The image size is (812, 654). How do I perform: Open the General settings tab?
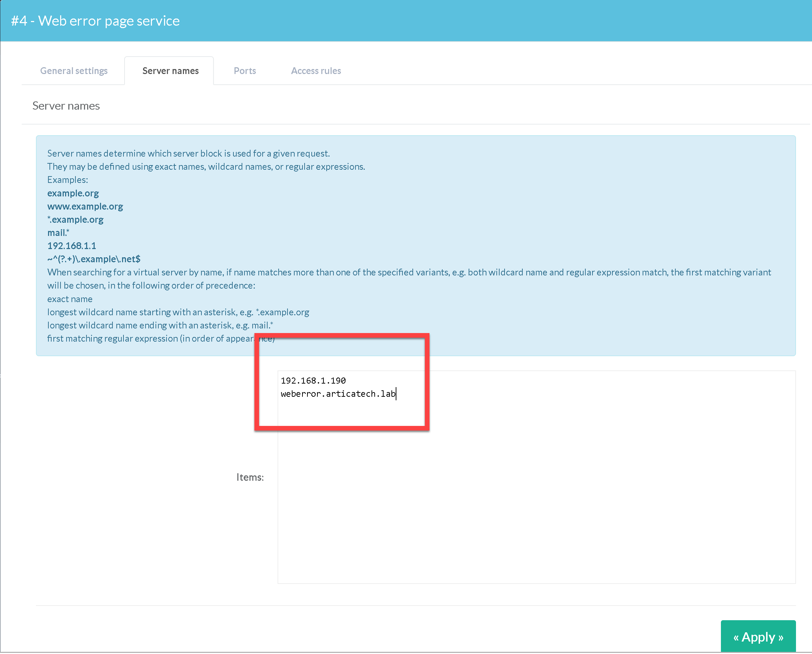tap(74, 71)
